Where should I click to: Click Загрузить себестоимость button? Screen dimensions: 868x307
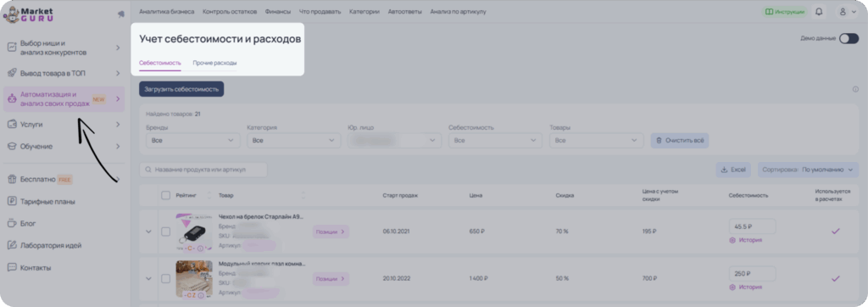pyautogui.click(x=181, y=89)
